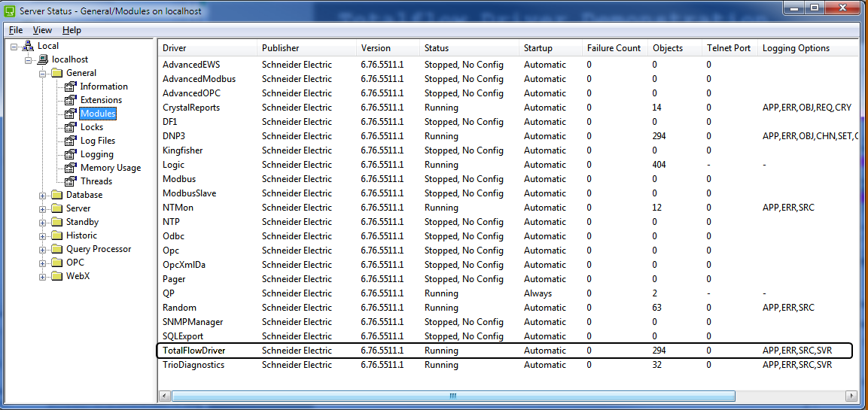Select the TotalFlowDriver module row
Screen dimensions: 868x410
tap(193, 351)
